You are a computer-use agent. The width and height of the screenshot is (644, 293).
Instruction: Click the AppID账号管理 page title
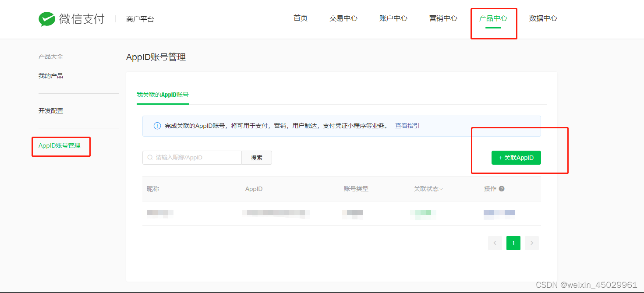pyautogui.click(x=156, y=57)
